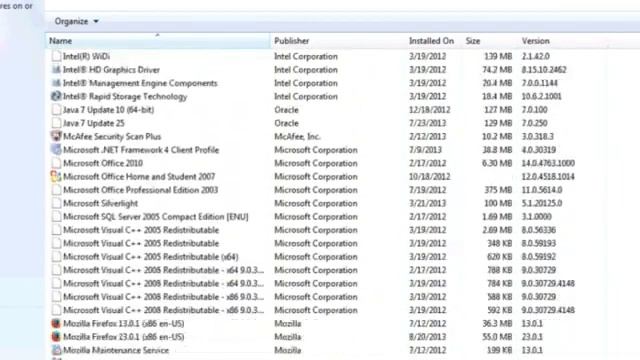640x360 pixels.
Task: Click Oracle publisher of Java 7 Update 25
Action: (286, 123)
